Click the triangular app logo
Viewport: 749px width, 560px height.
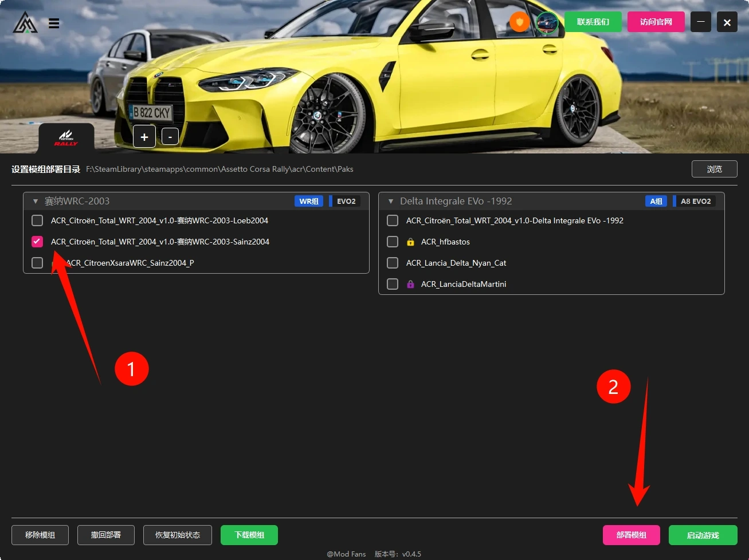(25, 23)
